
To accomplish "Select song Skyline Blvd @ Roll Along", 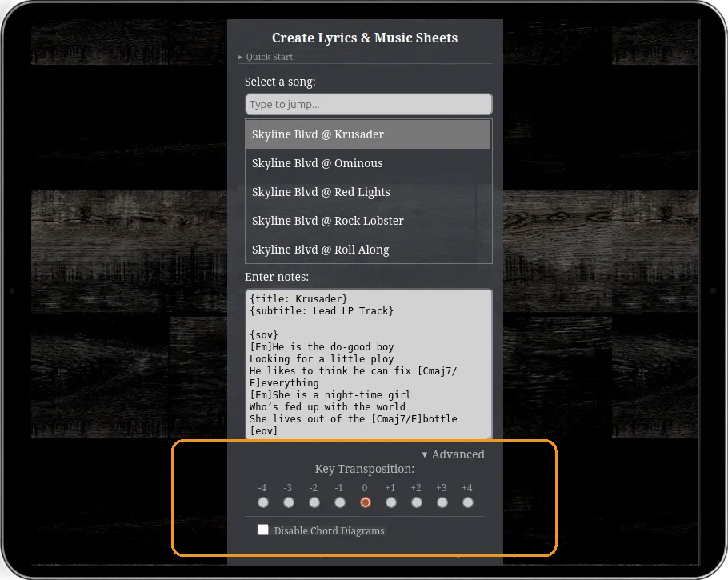I will [367, 250].
